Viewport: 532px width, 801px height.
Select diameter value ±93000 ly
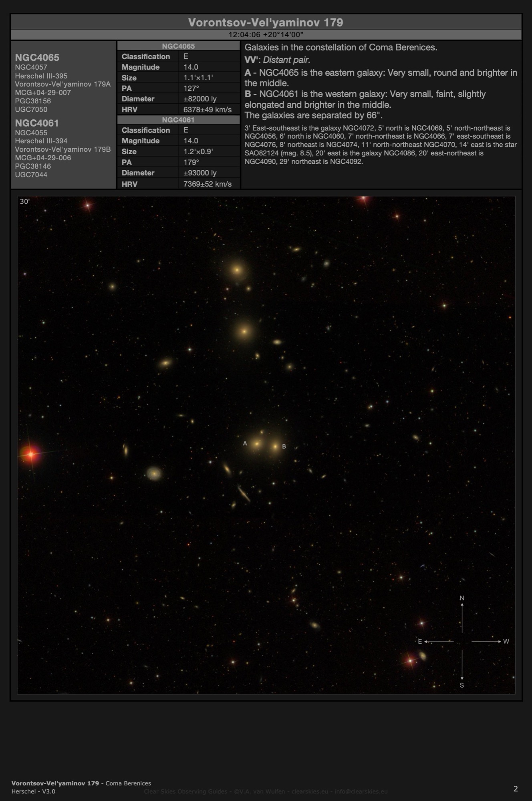[200, 173]
